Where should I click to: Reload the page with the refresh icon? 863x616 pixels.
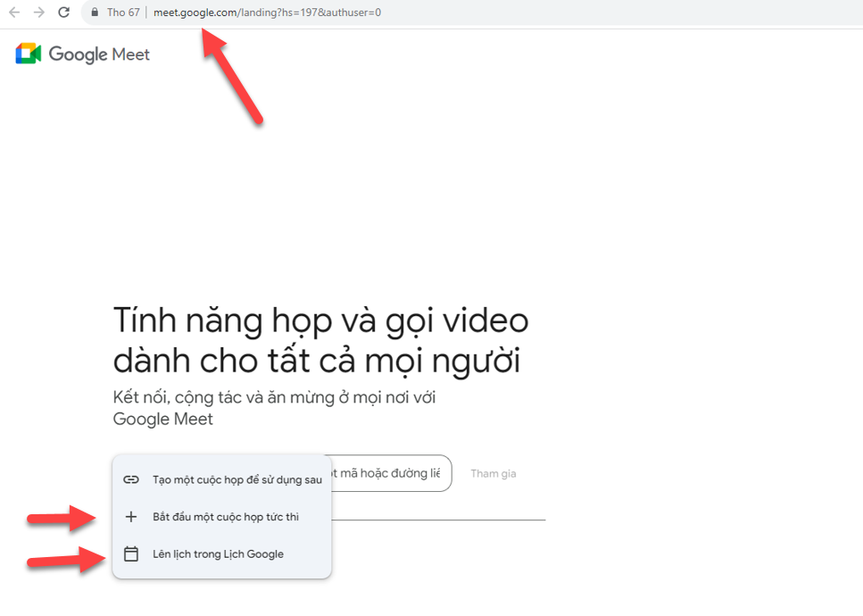pos(64,12)
